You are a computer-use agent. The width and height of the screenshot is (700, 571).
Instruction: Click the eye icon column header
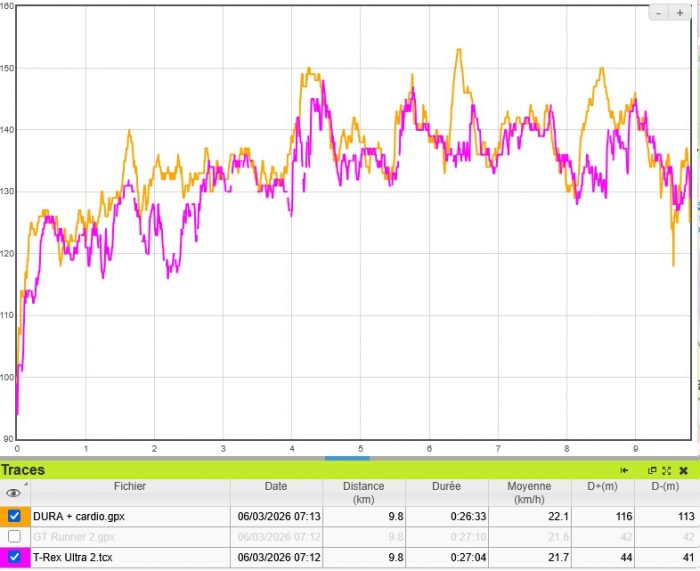pos(14,492)
